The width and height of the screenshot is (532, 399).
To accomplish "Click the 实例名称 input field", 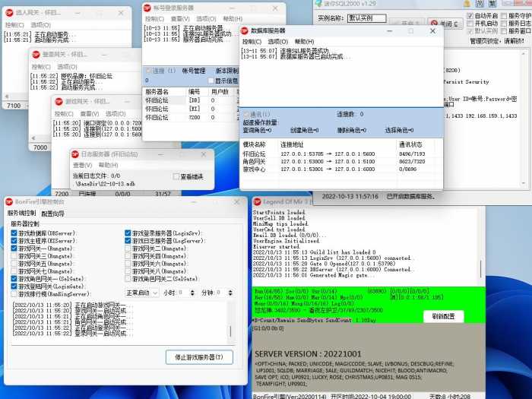I will coord(367,18).
